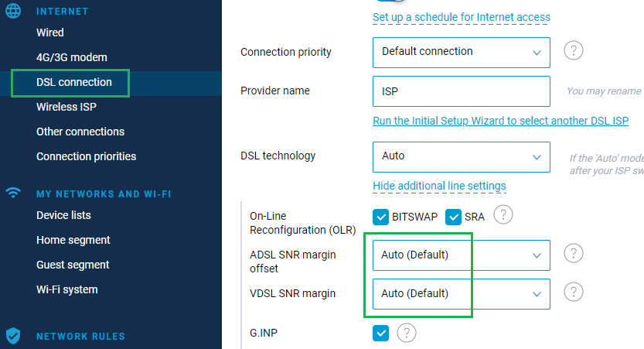This screenshot has height=349, width=644.
Task: Hide additional line settings
Action: coord(439,186)
